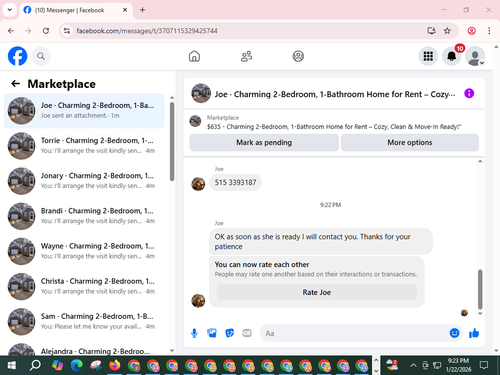Click the message 'OK as soon as she is ready'

(321, 241)
